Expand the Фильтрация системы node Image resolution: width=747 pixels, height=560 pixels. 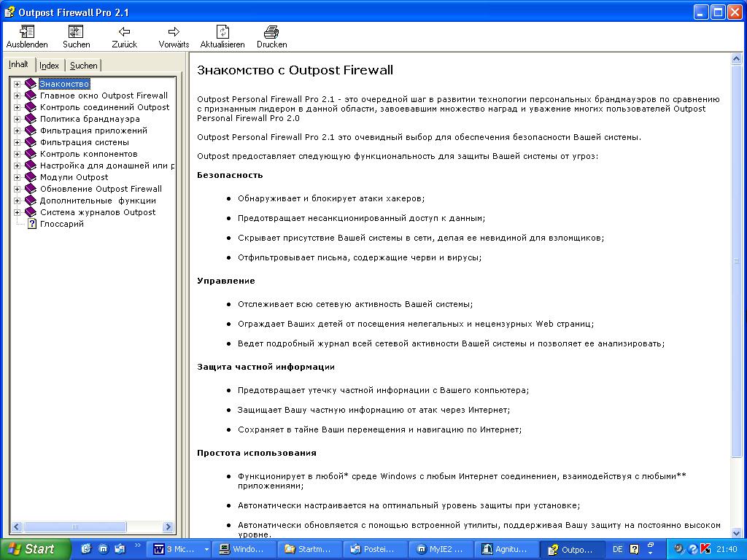pos(18,142)
